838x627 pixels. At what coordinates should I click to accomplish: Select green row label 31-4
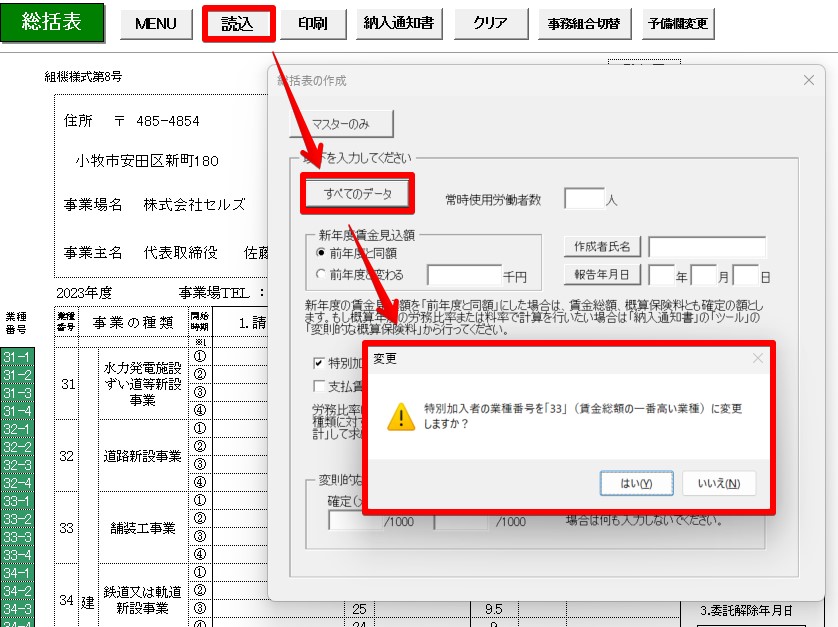(17, 411)
